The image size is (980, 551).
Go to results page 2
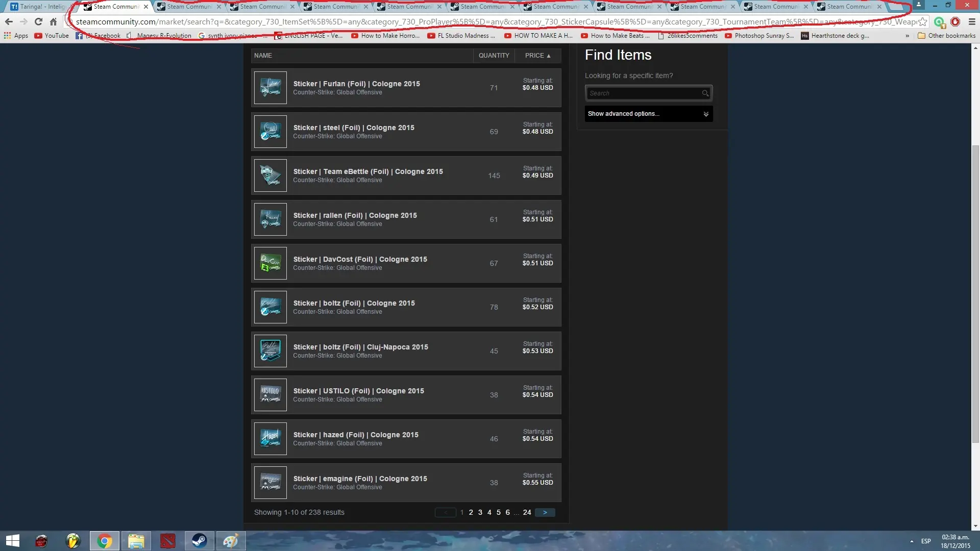pyautogui.click(x=471, y=513)
